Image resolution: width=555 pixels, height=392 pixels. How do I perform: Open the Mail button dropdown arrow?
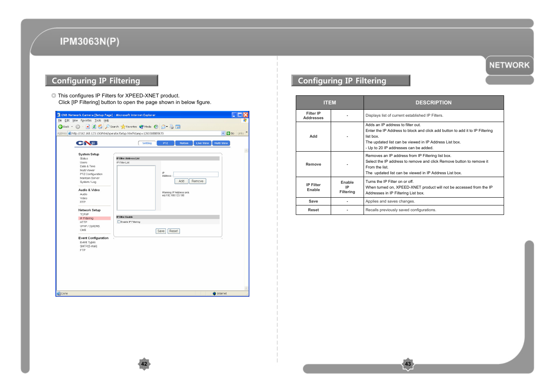point(167,127)
